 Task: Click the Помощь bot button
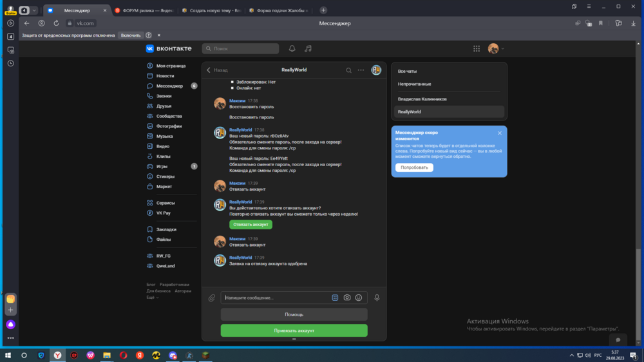294,314
